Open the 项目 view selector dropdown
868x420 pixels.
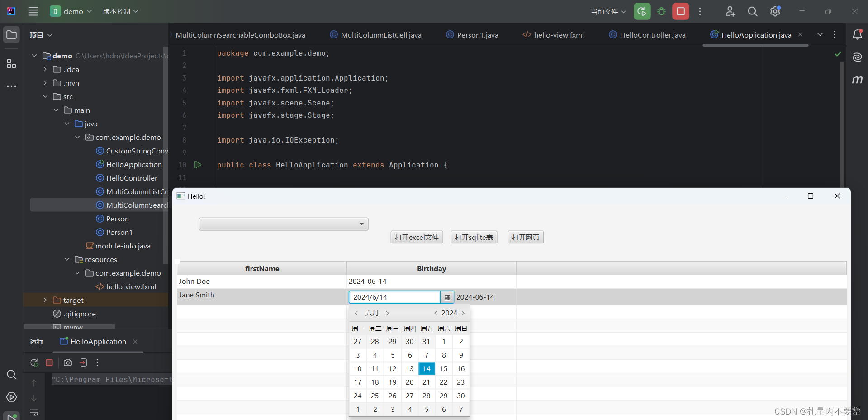click(41, 35)
